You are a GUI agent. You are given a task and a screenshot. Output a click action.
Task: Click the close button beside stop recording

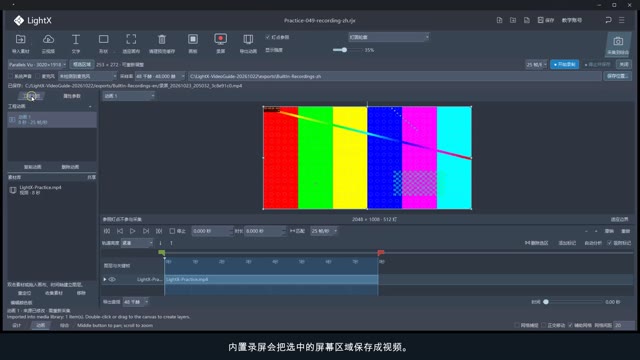click(x=624, y=64)
